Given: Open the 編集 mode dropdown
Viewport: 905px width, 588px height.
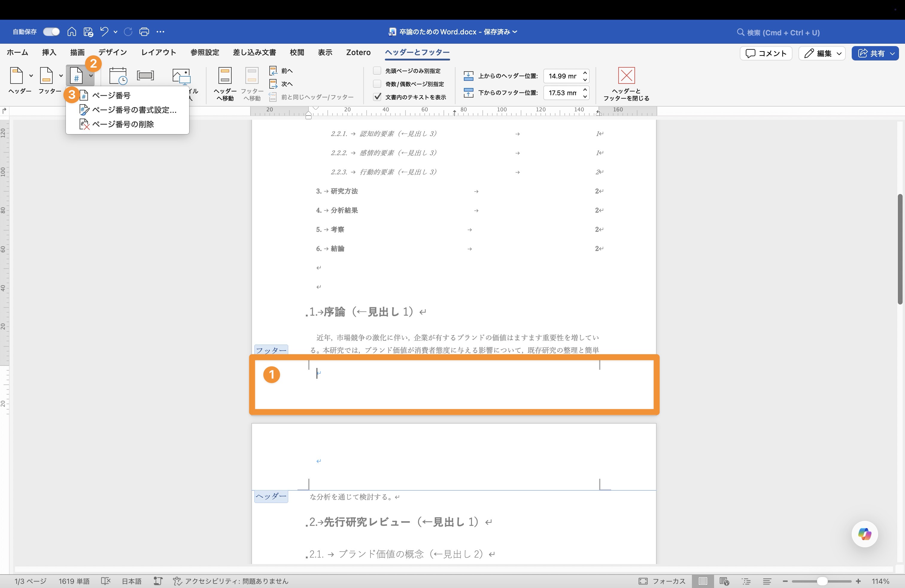Looking at the screenshot, I should (x=839, y=53).
